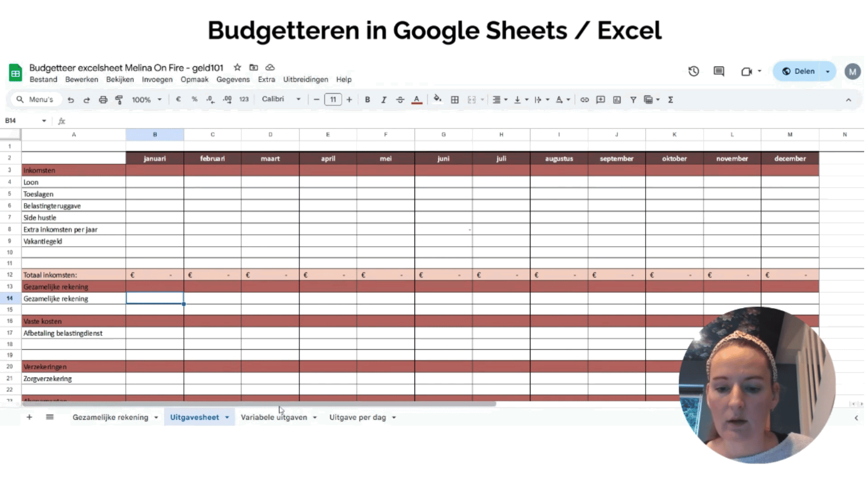Collapse the toolbar with chevron
Screen dimensions: 868x488
tap(848, 100)
